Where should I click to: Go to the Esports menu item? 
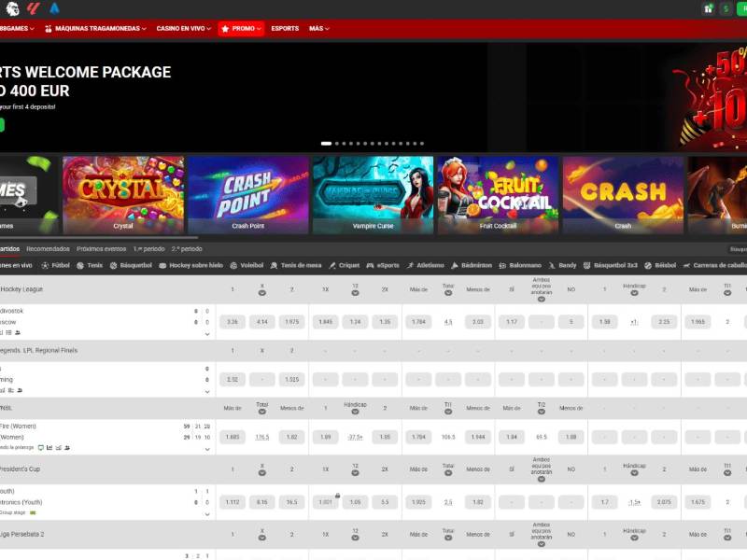tap(285, 29)
